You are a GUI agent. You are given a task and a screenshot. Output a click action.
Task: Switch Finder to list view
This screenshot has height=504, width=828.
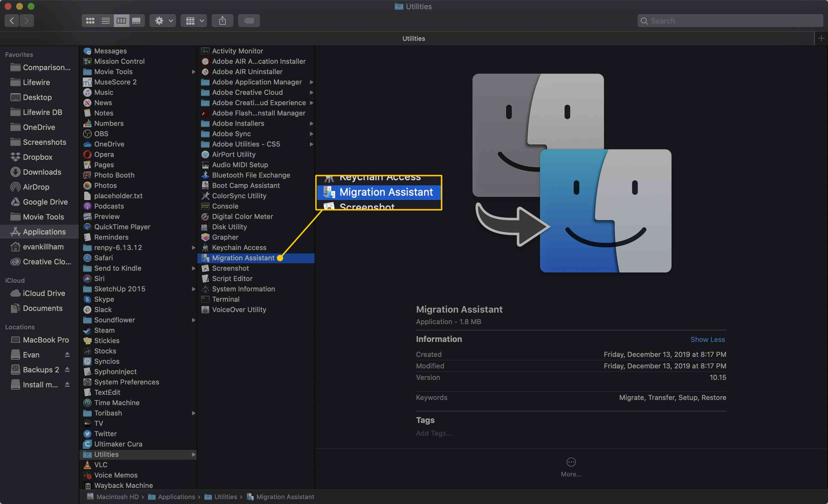pos(106,21)
